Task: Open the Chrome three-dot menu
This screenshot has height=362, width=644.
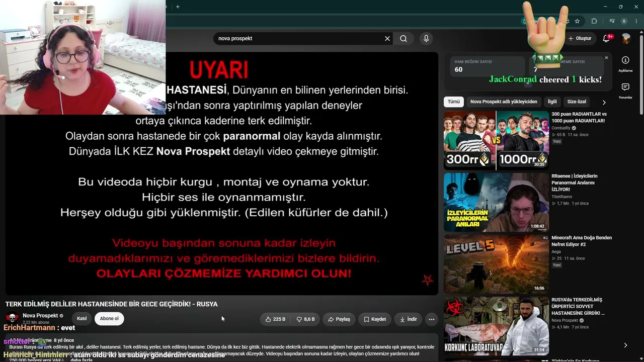Action: tap(635, 21)
